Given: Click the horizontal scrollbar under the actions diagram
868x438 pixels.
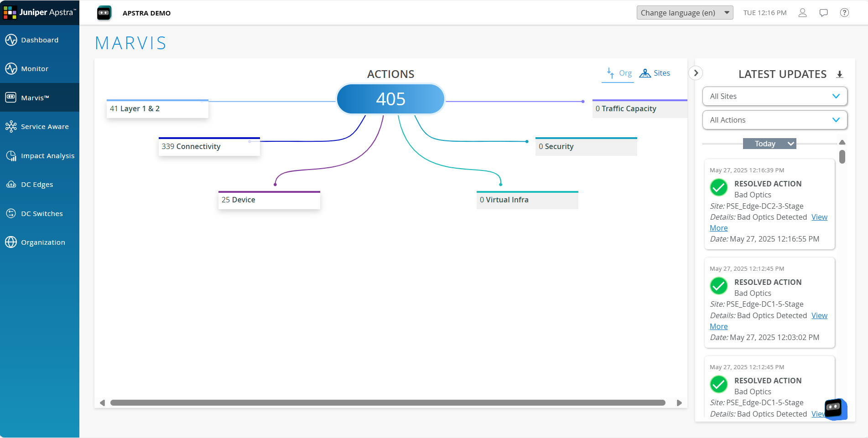Looking at the screenshot, I should click(x=388, y=403).
